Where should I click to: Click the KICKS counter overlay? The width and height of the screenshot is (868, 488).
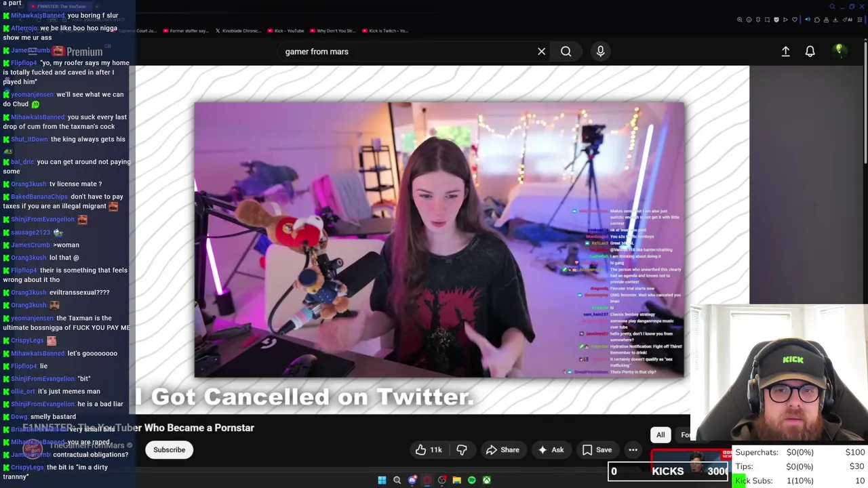(x=669, y=471)
